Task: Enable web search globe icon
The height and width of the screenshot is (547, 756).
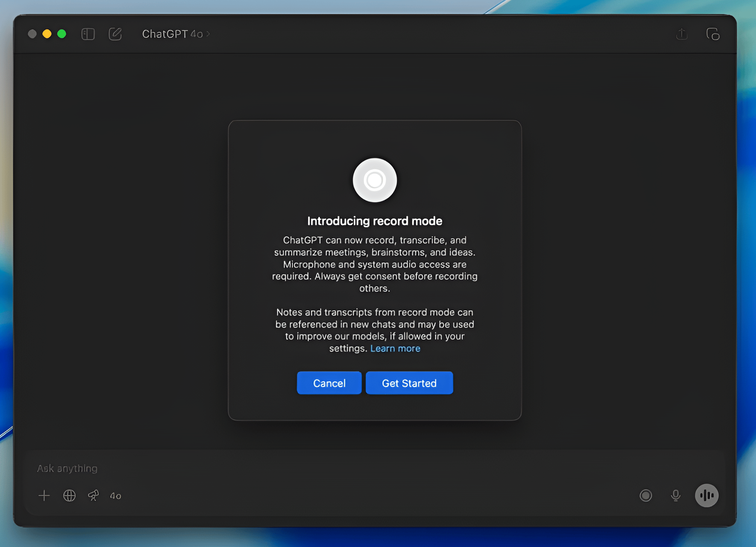Action: click(x=69, y=495)
